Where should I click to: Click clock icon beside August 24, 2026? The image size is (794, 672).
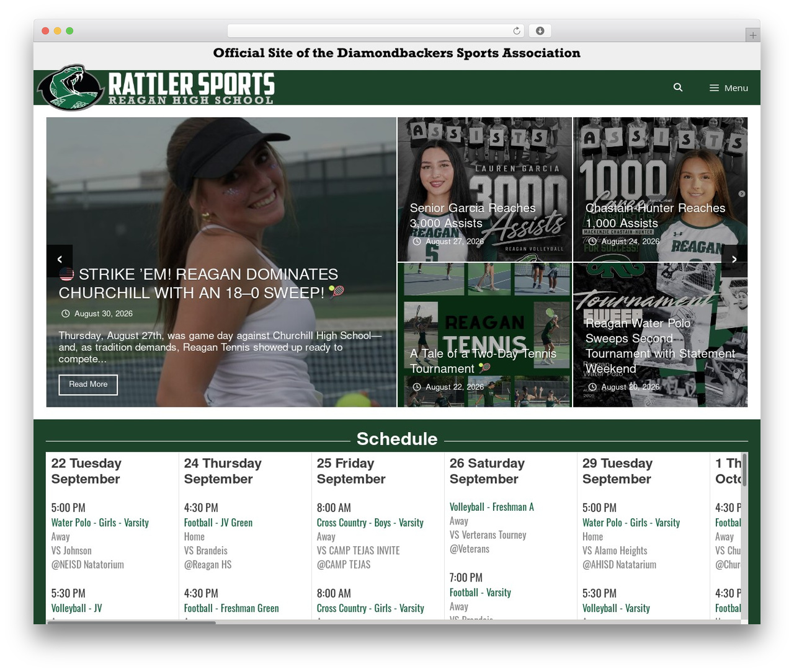[x=592, y=241]
